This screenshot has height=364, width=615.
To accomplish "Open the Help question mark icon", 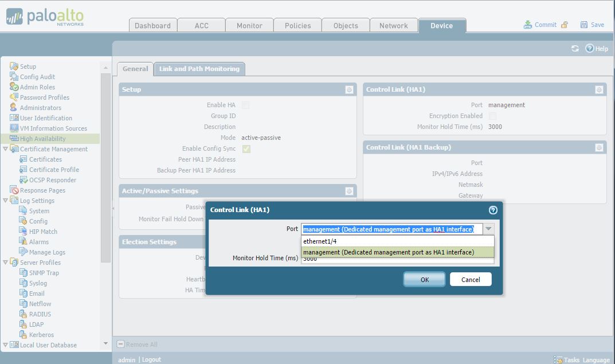I will pyautogui.click(x=590, y=48).
